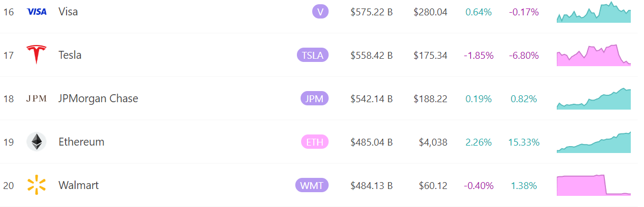Viewport: 644px width, 207px height.
Task: Click the JPM ticker badge
Action: tap(314, 98)
